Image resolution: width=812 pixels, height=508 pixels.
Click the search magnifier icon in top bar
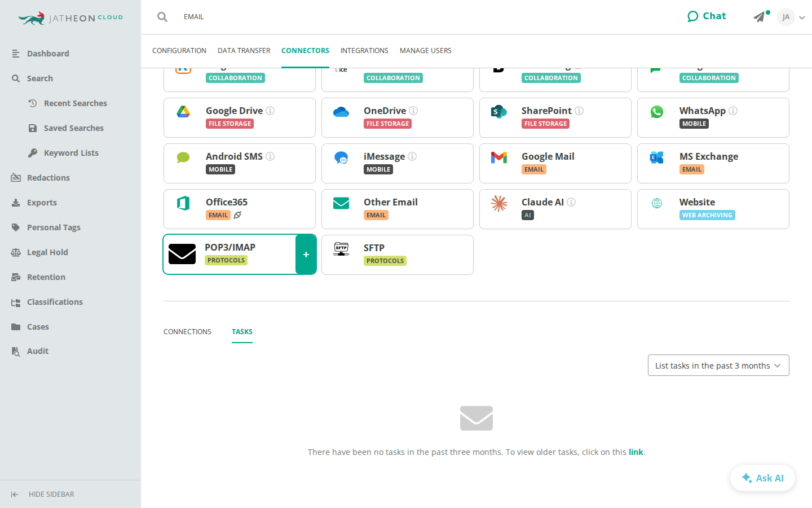point(162,17)
